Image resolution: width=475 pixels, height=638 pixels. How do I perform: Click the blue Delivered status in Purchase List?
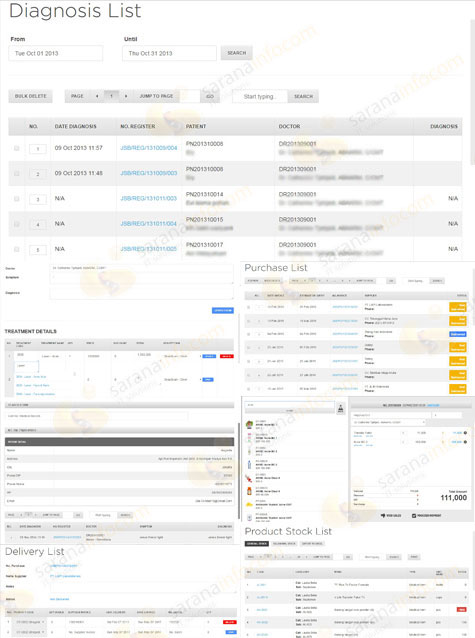tap(457, 334)
